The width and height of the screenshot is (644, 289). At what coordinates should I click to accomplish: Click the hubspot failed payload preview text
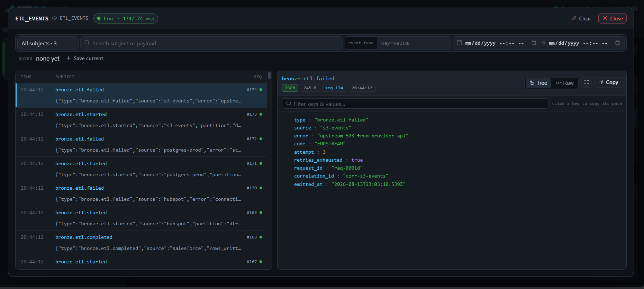[x=148, y=199]
